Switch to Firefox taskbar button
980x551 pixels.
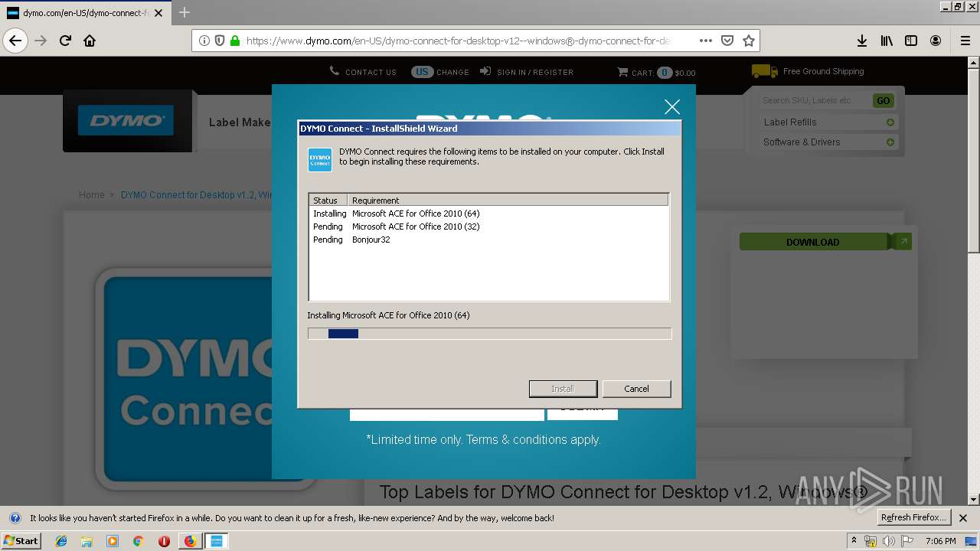(190, 541)
